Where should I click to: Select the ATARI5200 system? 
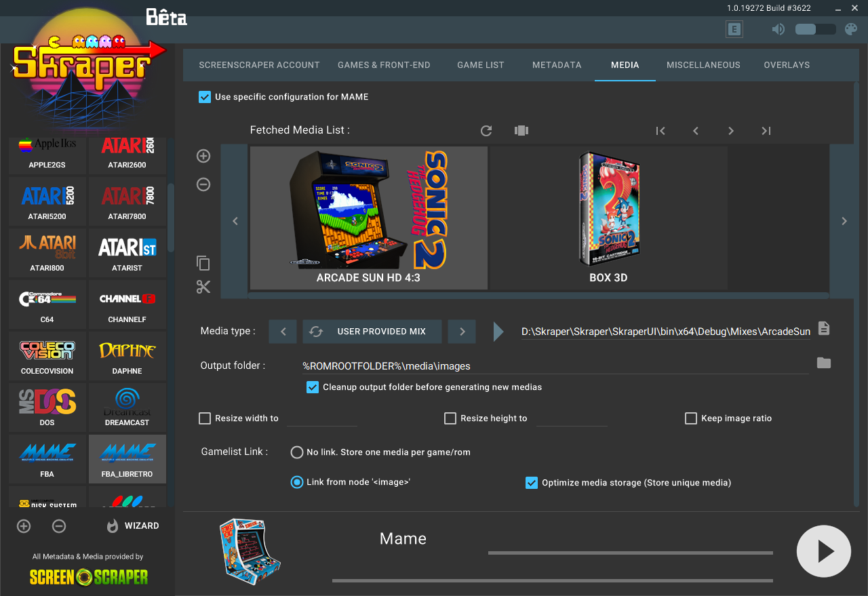(47, 201)
